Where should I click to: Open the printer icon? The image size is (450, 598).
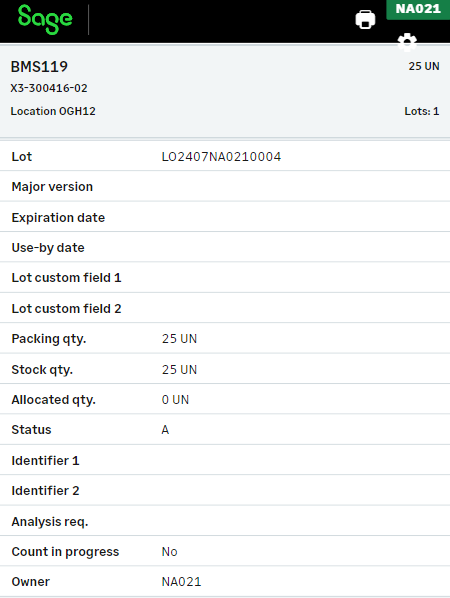(365, 19)
